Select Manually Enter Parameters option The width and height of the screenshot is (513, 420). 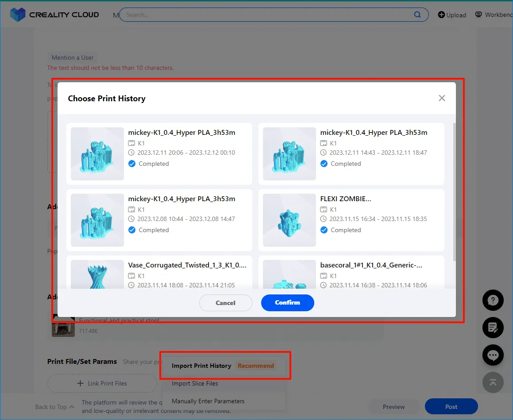[x=208, y=401]
